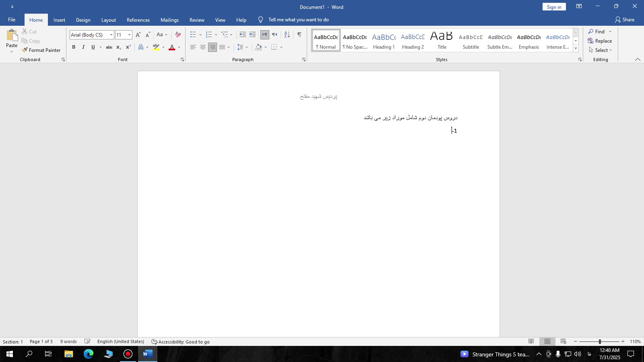Click the zoom slider handle
Screen dimensions: 644x362
599,341
